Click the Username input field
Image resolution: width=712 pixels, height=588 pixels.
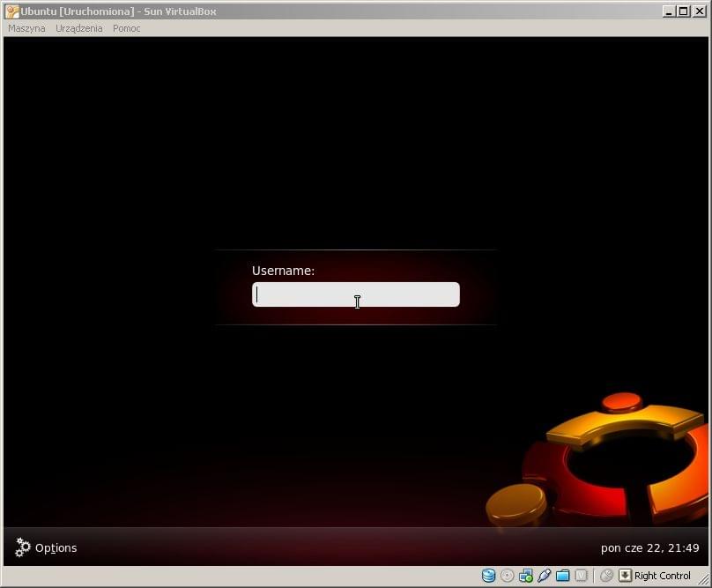[x=355, y=294]
